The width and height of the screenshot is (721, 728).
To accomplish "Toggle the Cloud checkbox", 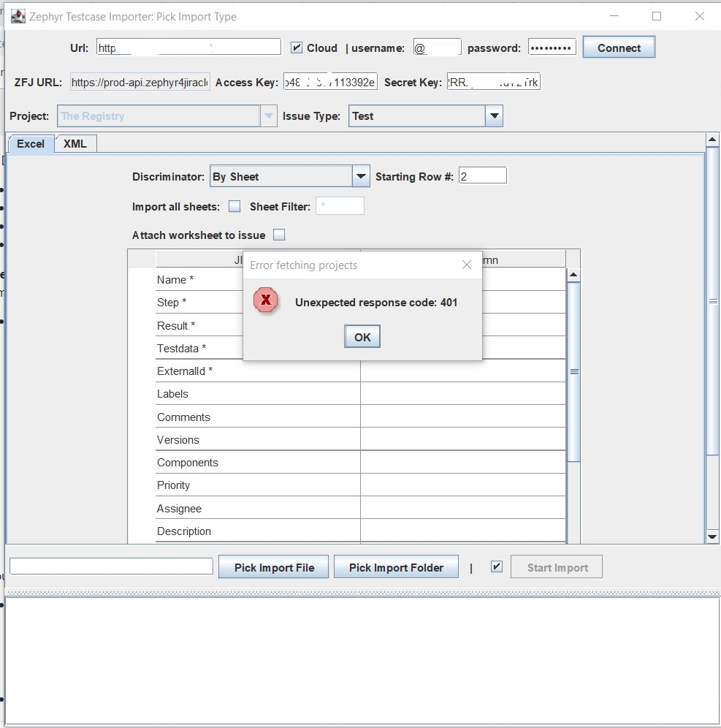I will pos(297,48).
